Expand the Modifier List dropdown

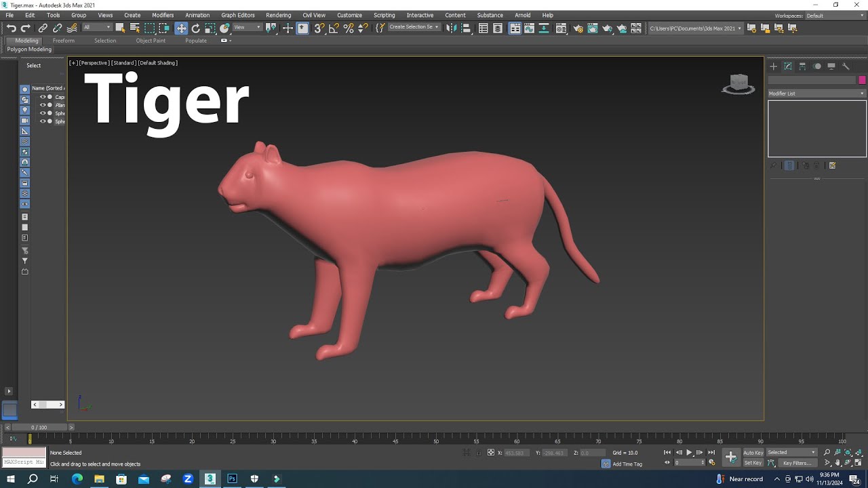click(x=817, y=94)
